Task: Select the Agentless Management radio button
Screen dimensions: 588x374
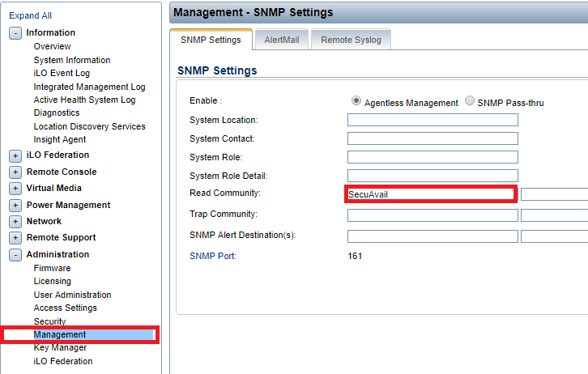Action: click(x=356, y=102)
